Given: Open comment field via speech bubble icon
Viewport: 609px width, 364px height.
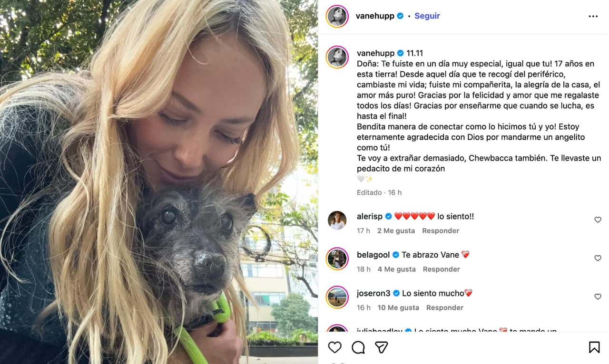Looking at the screenshot, I should tap(358, 347).
